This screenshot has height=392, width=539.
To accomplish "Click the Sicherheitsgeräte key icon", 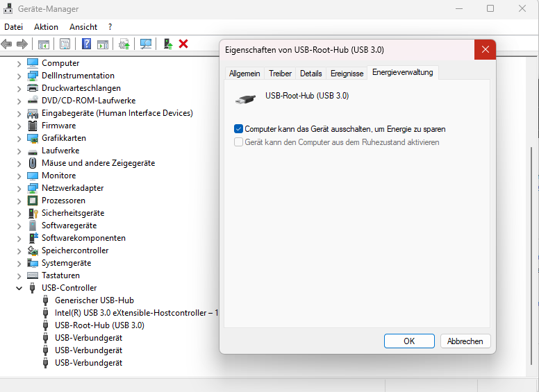I will click(33, 213).
